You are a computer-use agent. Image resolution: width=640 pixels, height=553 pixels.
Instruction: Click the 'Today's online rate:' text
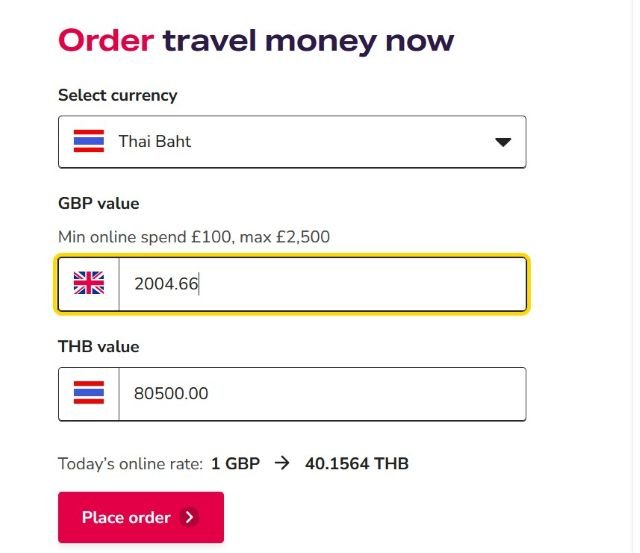point(131,464)
